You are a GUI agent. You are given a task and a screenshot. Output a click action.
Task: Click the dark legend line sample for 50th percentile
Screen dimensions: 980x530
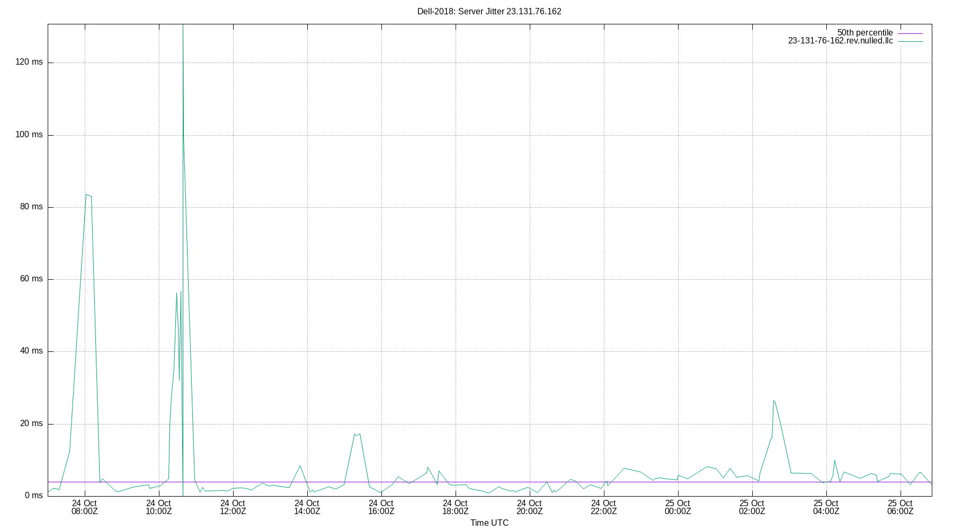tap(910, 33)
